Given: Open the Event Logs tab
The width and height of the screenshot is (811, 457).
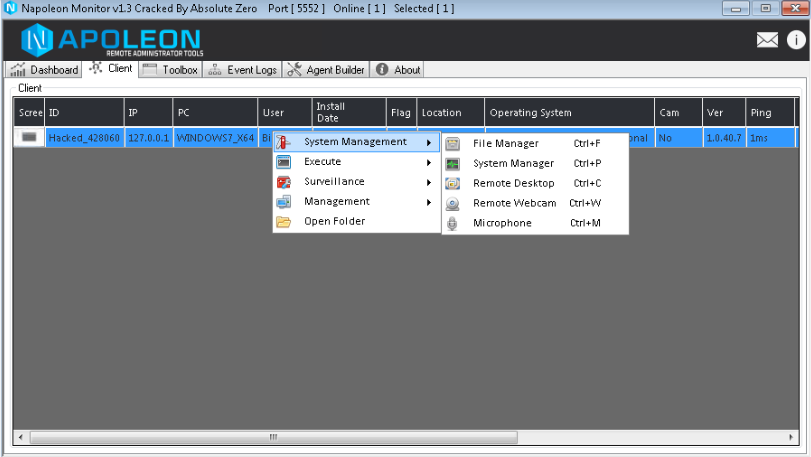Looking at the screenshot, I should click(x=243, y=70).
